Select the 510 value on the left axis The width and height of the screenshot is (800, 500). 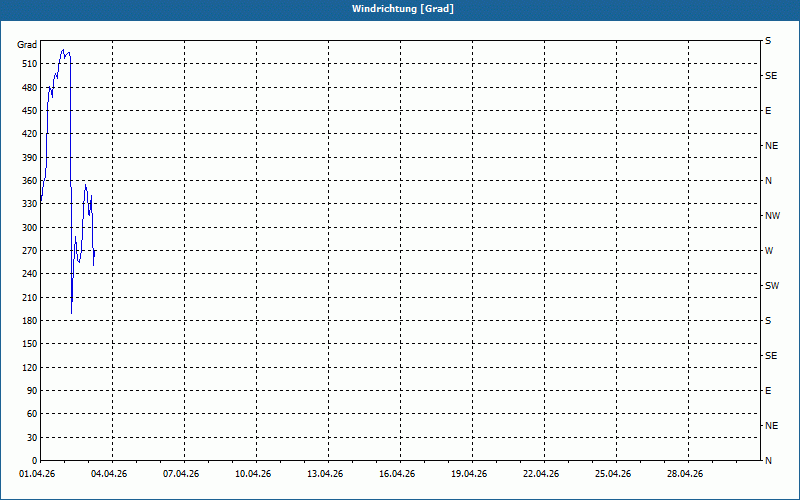pos(28,64)
